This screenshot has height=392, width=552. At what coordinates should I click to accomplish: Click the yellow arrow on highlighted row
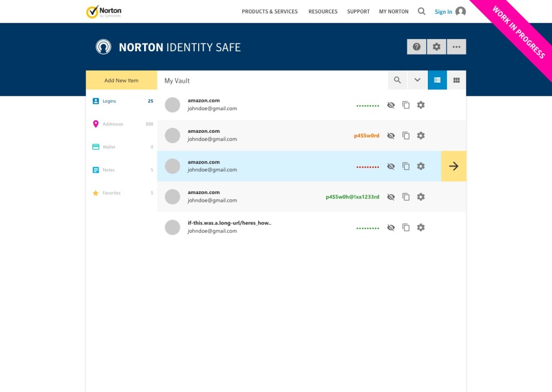(454, 166)
